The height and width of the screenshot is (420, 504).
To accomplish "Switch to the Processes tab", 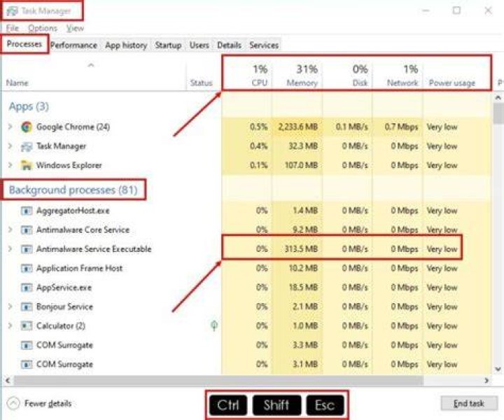I will pyautogui.click(x=24, y=44).
